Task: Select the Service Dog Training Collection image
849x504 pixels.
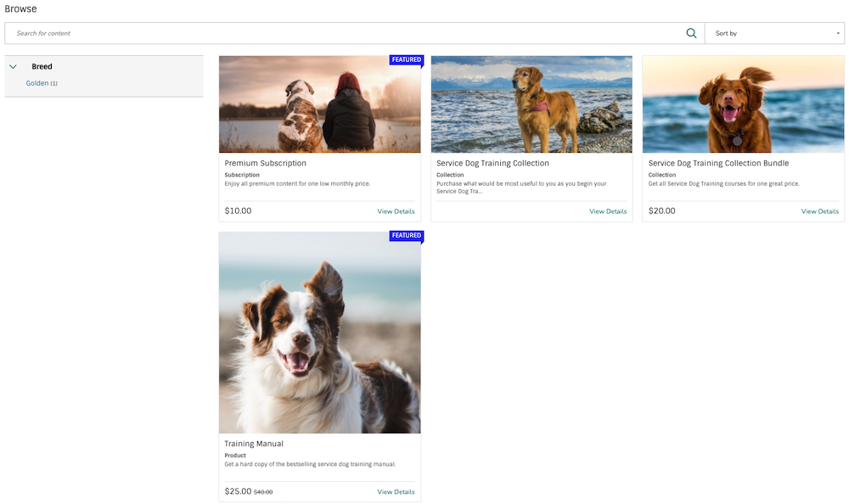Action: tap(531, 104)
